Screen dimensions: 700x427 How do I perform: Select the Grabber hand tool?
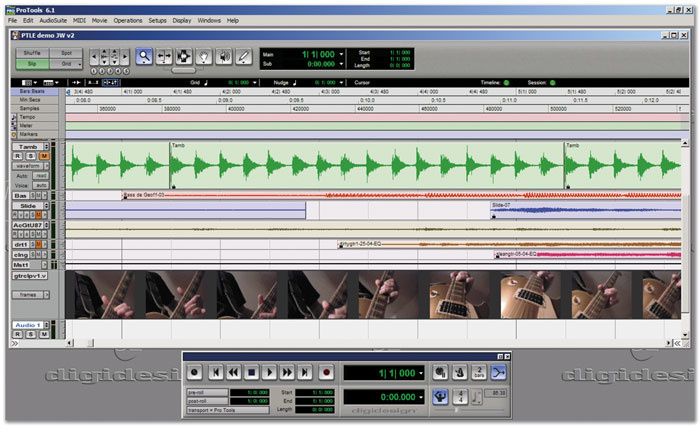point(206,56)
